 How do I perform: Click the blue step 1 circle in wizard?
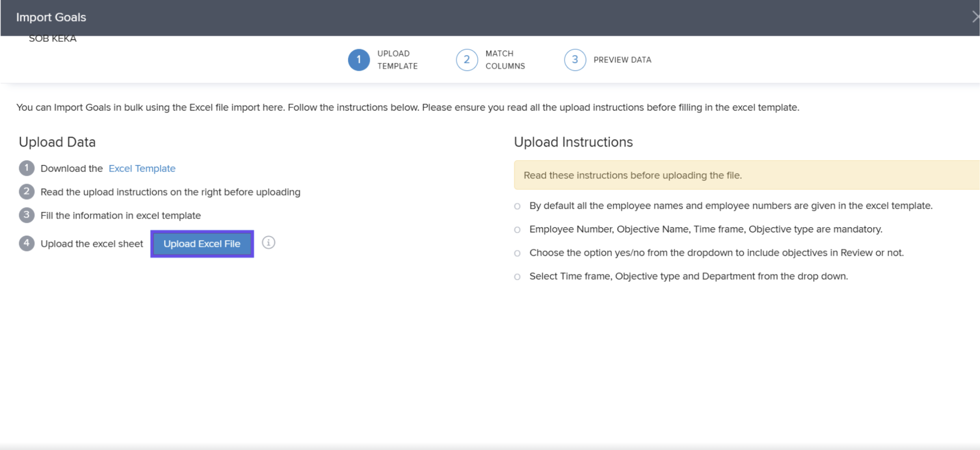(359, 60)
